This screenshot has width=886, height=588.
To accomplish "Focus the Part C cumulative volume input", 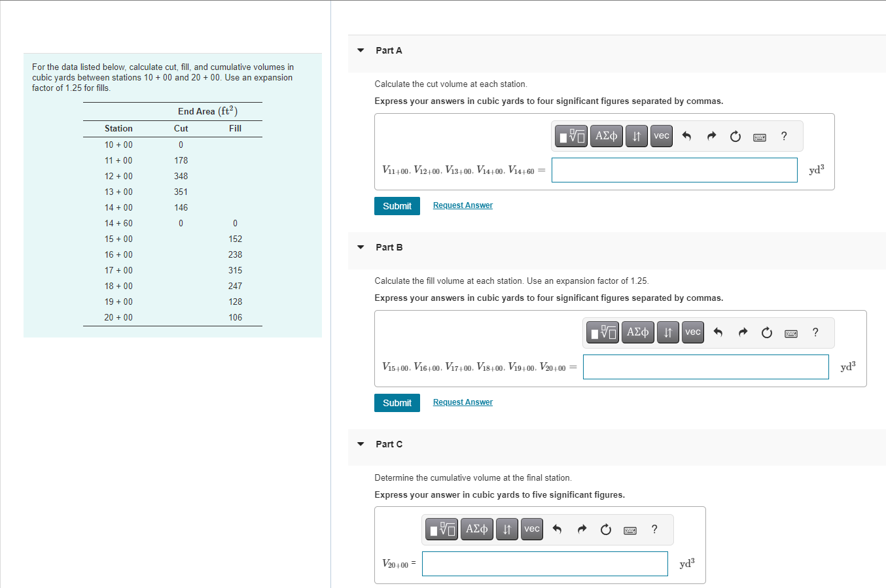I will tap(545, 564).
